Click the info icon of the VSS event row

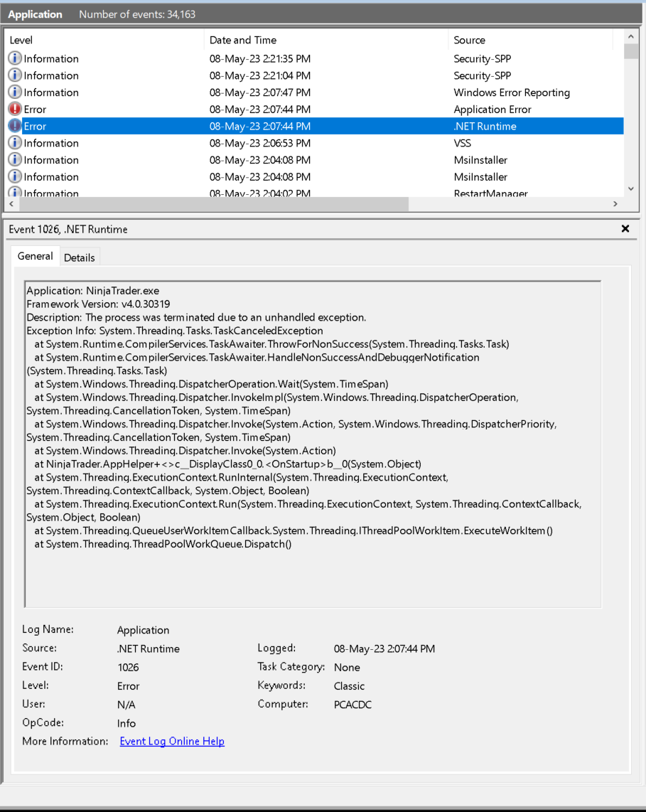click(15, 143)
